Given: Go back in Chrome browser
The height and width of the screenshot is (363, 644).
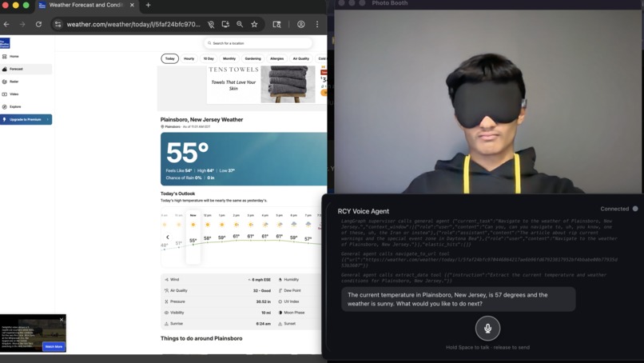Looking at the screenshot, I should (6, 24).
